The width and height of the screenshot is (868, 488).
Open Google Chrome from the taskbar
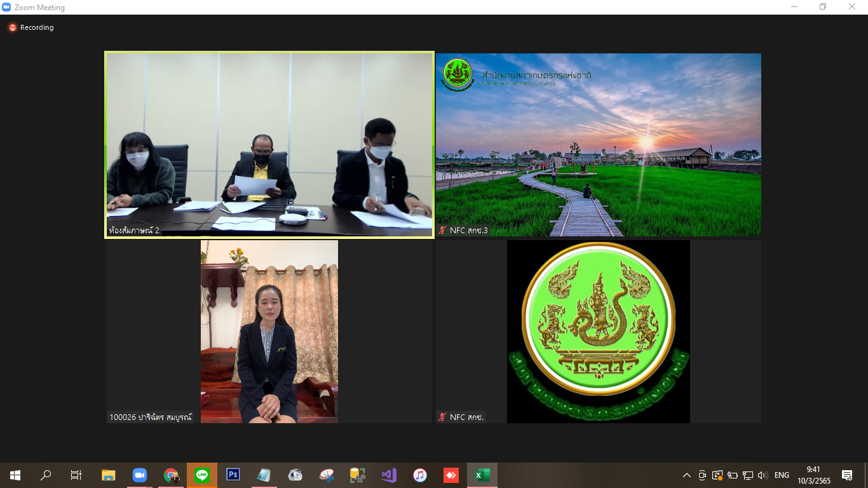point(171,475)
